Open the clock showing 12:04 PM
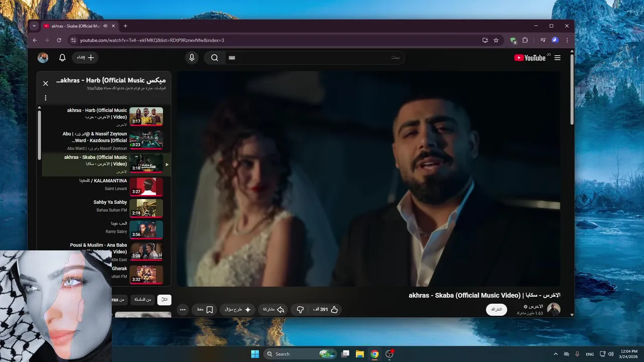Viewport: 644px width, 362px height. (x=629, y=354)
